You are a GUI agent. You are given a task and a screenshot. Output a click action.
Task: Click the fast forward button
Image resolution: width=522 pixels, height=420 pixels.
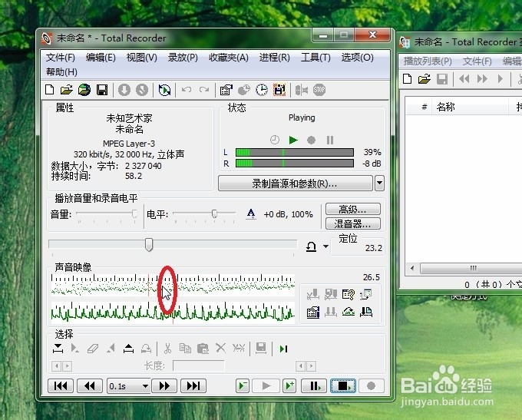(x=164, y=386)
